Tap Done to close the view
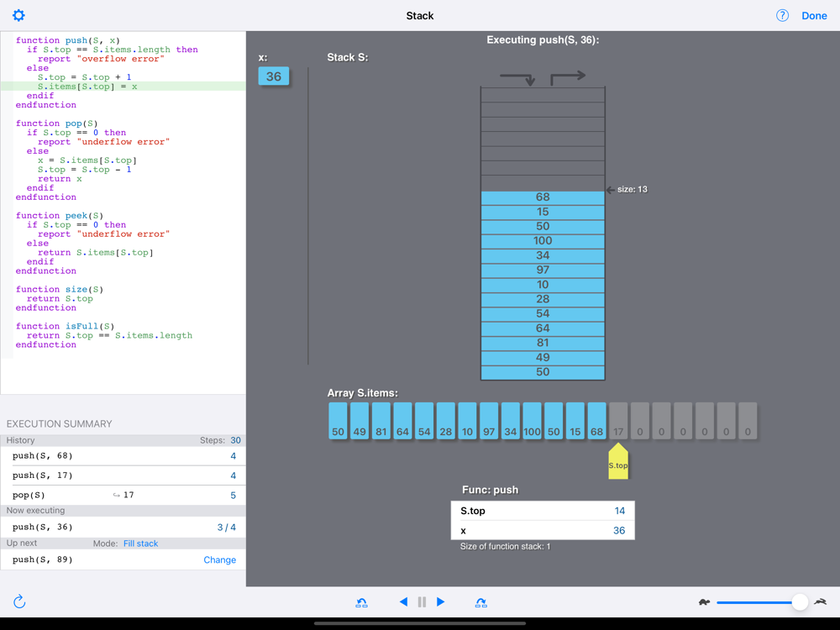This screenshot has width=840, height=630. click(x=814, y=16)
